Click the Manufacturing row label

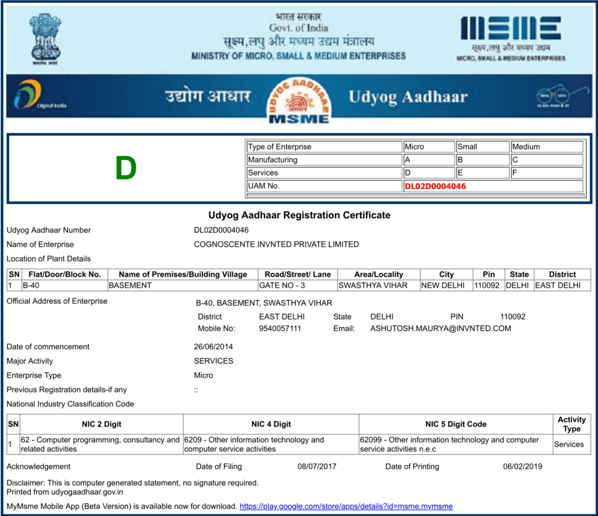[x=325, y=160]
